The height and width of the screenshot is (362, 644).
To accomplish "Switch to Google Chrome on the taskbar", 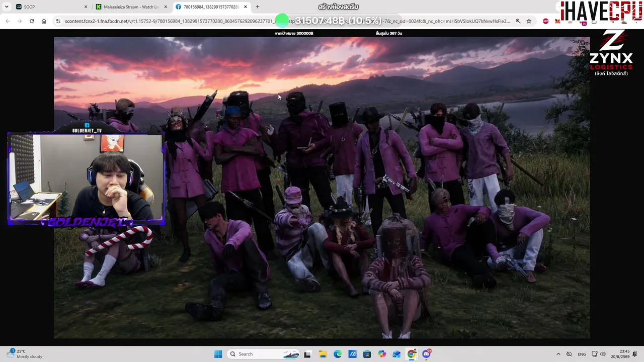I will (x=412, y=354).
